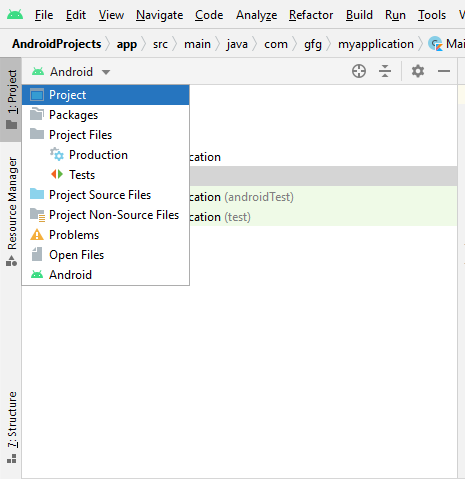
Task: Select the highlighted Project view option
Action: click(106, 95)
